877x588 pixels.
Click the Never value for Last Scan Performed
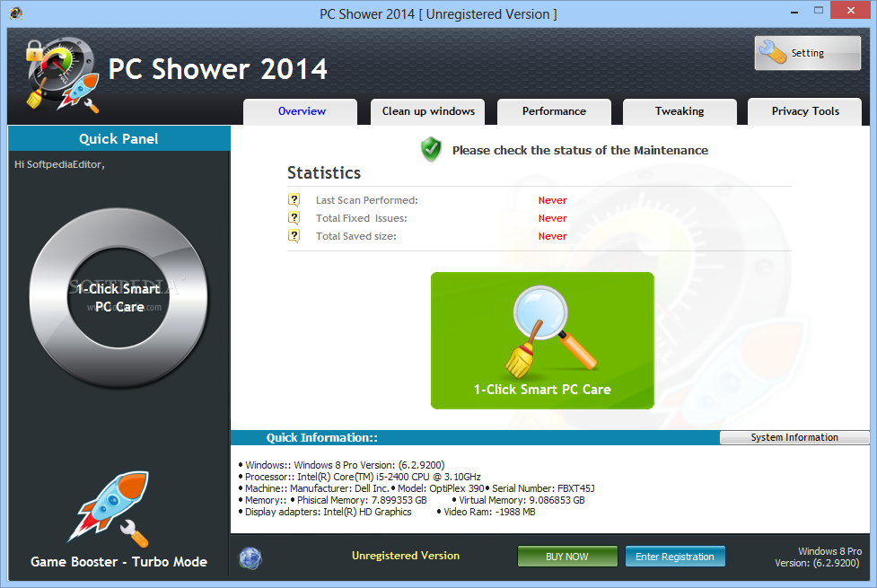(x=553, y=200)
